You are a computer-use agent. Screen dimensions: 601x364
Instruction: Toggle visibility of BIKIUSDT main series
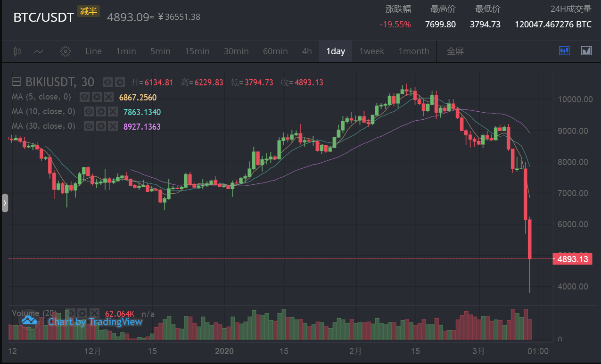tap(107, 83)
